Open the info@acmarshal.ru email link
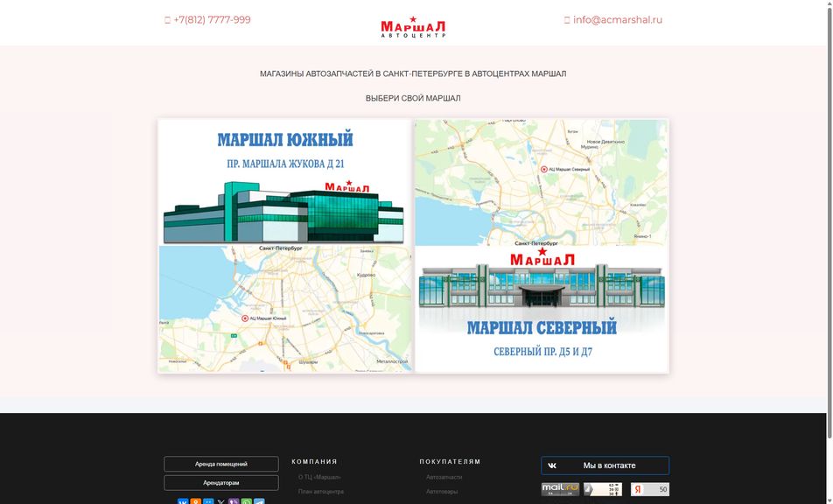 coord(618,19)
